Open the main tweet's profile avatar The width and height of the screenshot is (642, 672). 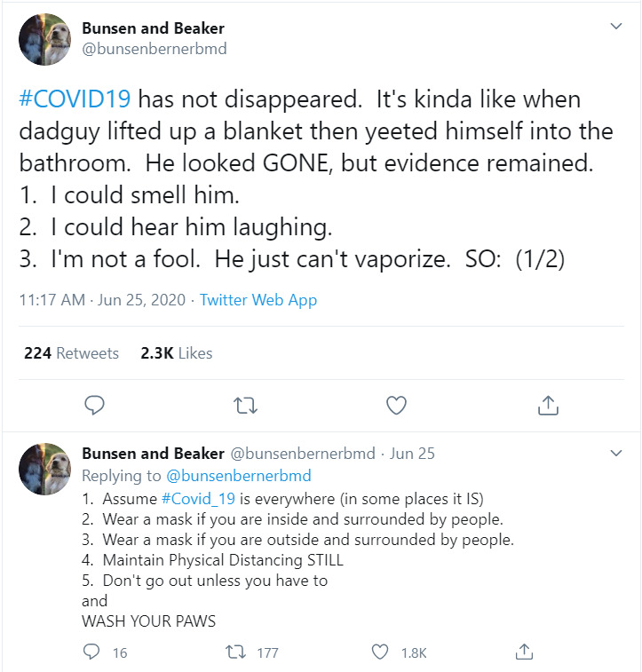44,39
